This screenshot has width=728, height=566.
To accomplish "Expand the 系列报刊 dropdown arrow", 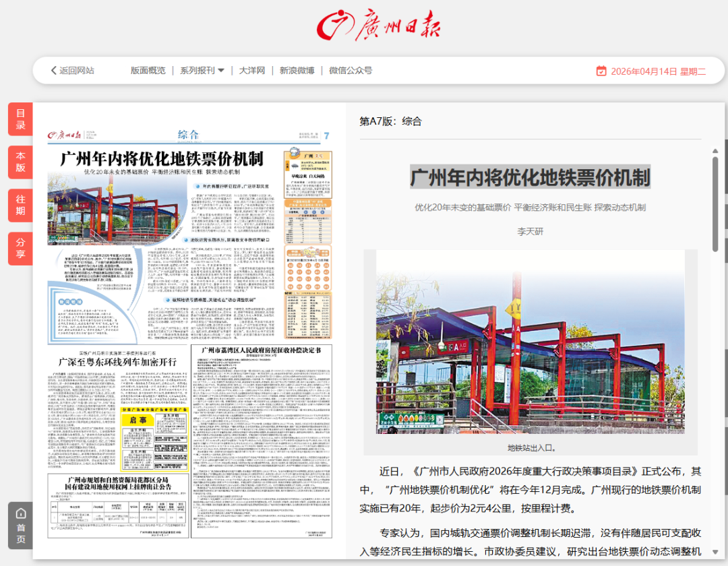I will click(x=221, y=71).
